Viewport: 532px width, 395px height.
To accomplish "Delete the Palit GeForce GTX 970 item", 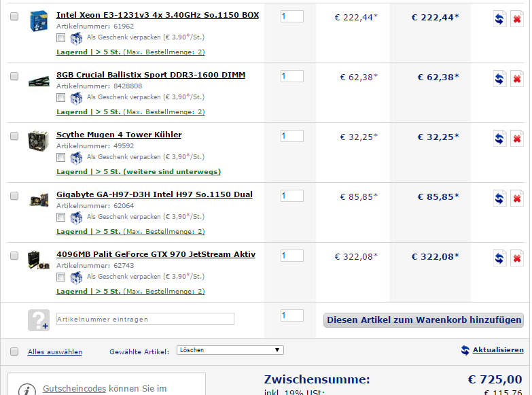I will tap(517, 258).
